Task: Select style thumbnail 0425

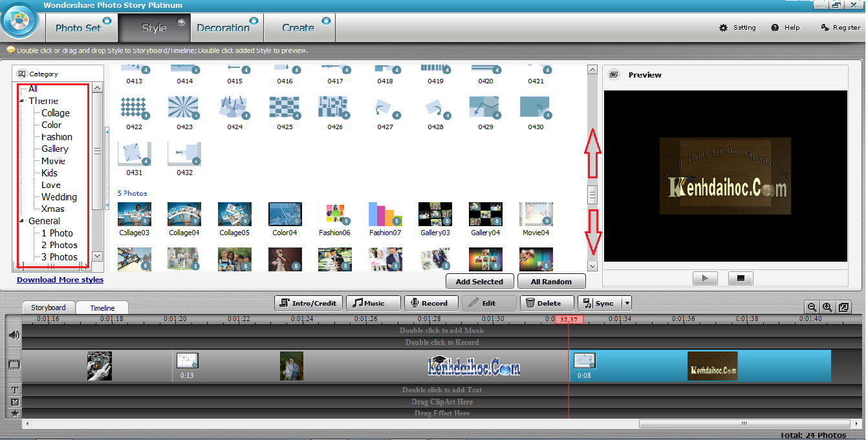Action: 285,108
